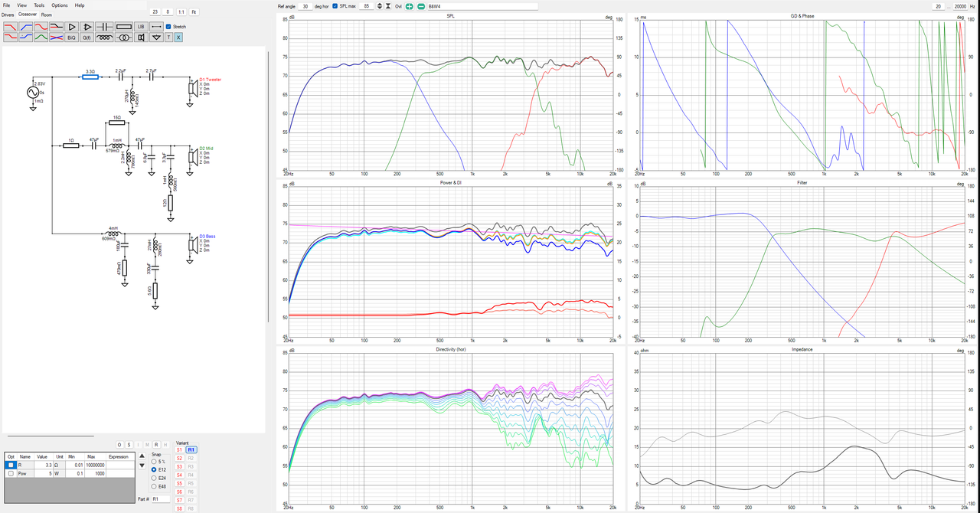Select variant S2 button
This screenshot has width=980, height=513.
[180, 458]
